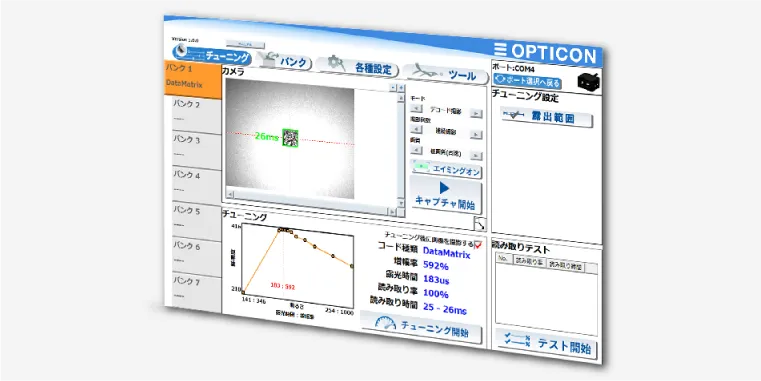
Task: Select バンク 7 in the sidebar
Action: [x=197, y=290]
